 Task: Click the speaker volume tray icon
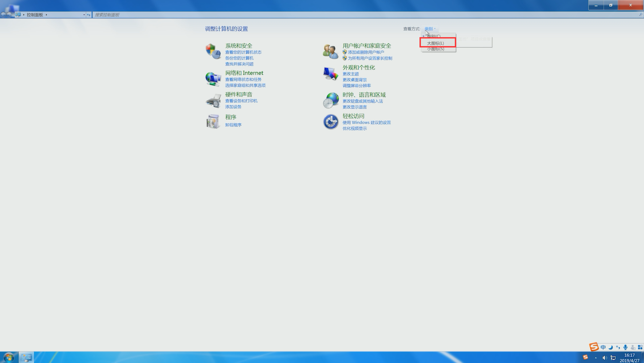pyautogui.click(x=605, y=358)
